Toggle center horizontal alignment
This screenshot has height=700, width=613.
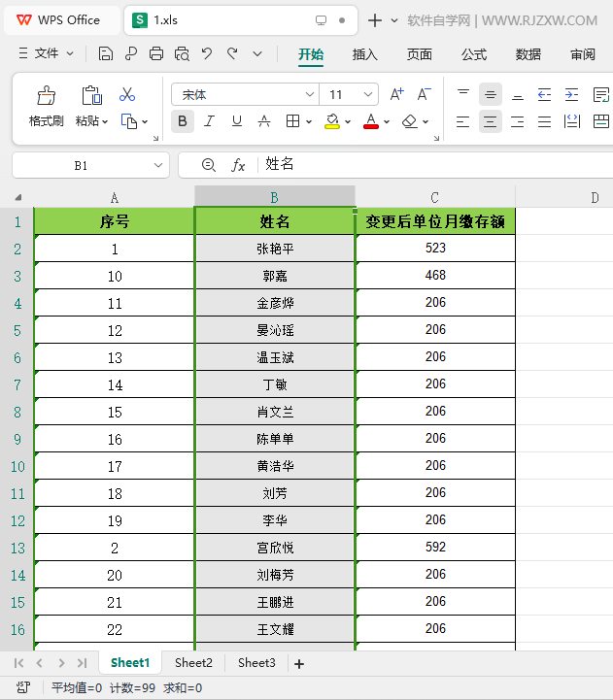pyautogui.click(x=491, y=121)
